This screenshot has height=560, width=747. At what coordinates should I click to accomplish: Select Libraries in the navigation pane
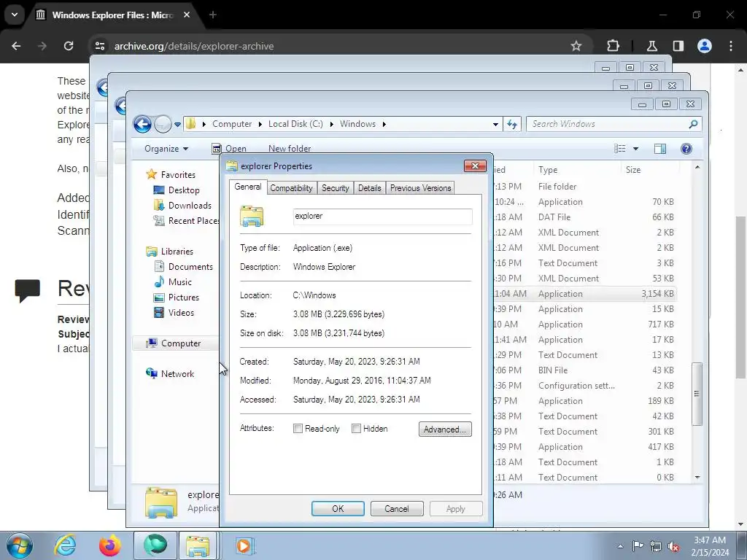point(169,252)
